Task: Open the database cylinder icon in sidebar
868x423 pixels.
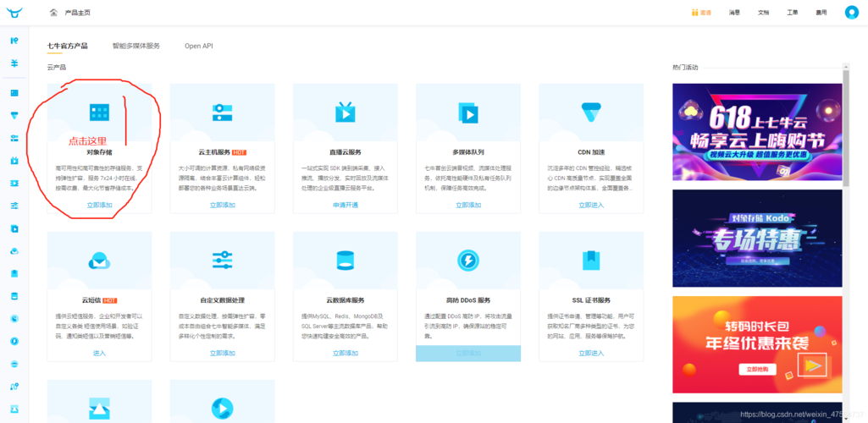Action: 15,296
